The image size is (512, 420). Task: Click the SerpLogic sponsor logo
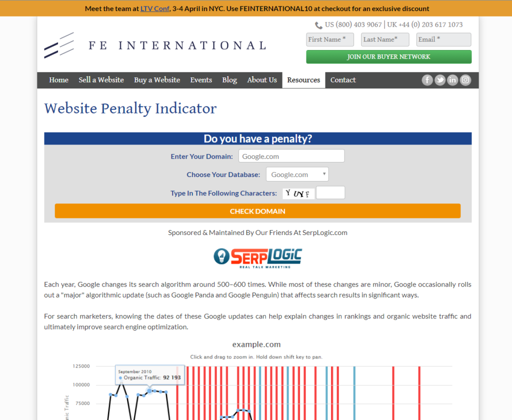point(257,258)
